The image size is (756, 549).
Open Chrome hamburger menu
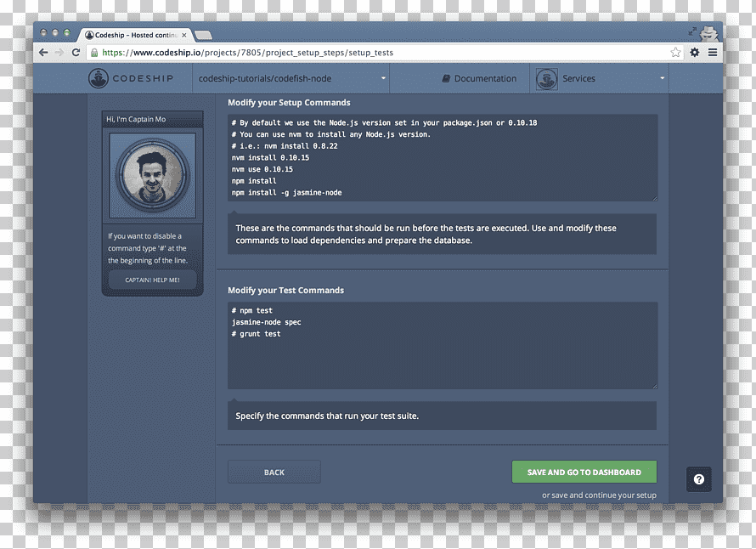tap(713, 52)
